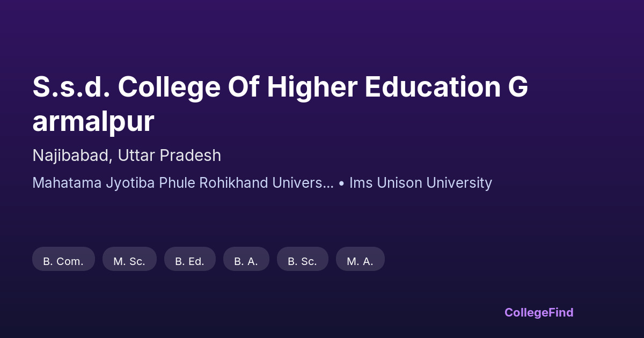644x338 pixels.
Task: Click the bullet separator between universities
Action: coord(341,183)
